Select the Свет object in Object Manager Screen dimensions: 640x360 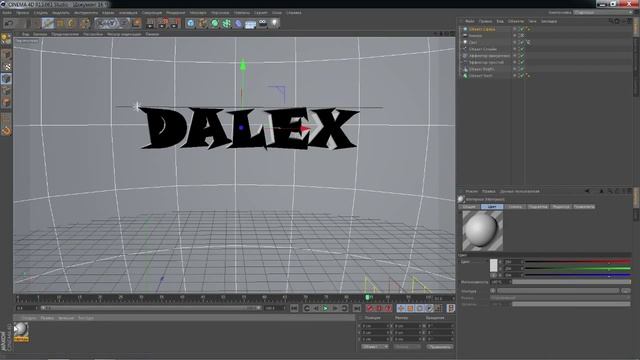click(473, 42)
